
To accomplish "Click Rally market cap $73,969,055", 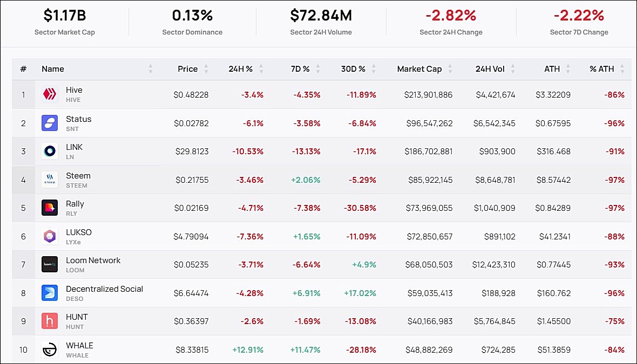I will (x=429, y=208).
